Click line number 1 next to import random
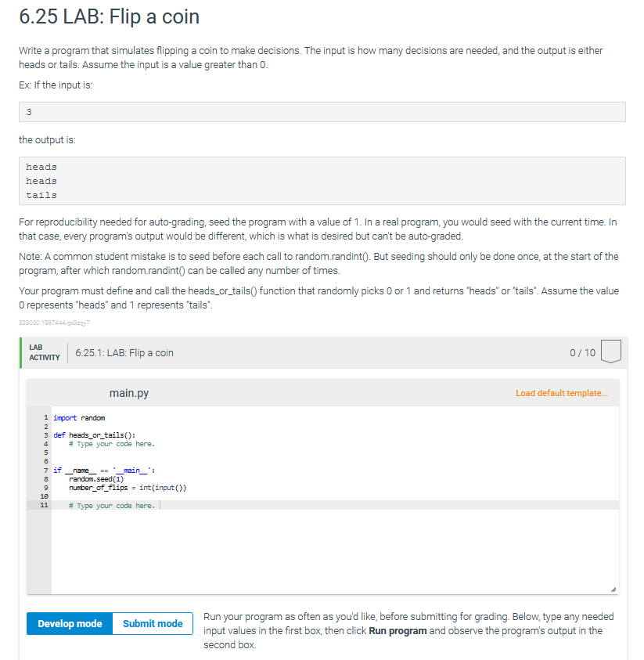Viewport: 644px width, 660px height. click(x=45, y=417)
